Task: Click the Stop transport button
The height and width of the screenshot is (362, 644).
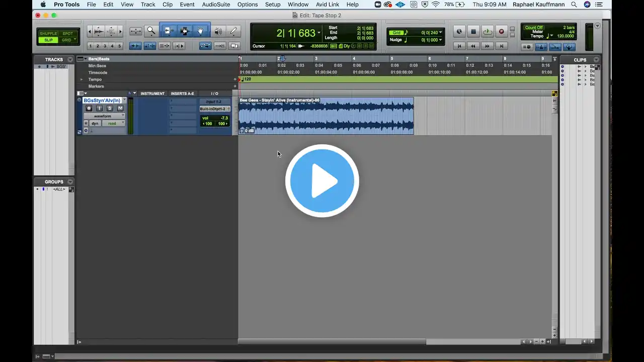Action: coord(473,32)
